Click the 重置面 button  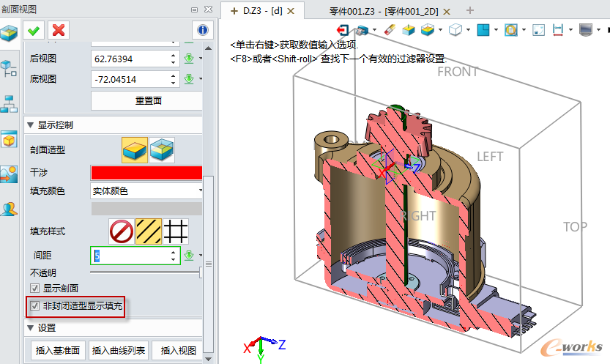point(146,101)
